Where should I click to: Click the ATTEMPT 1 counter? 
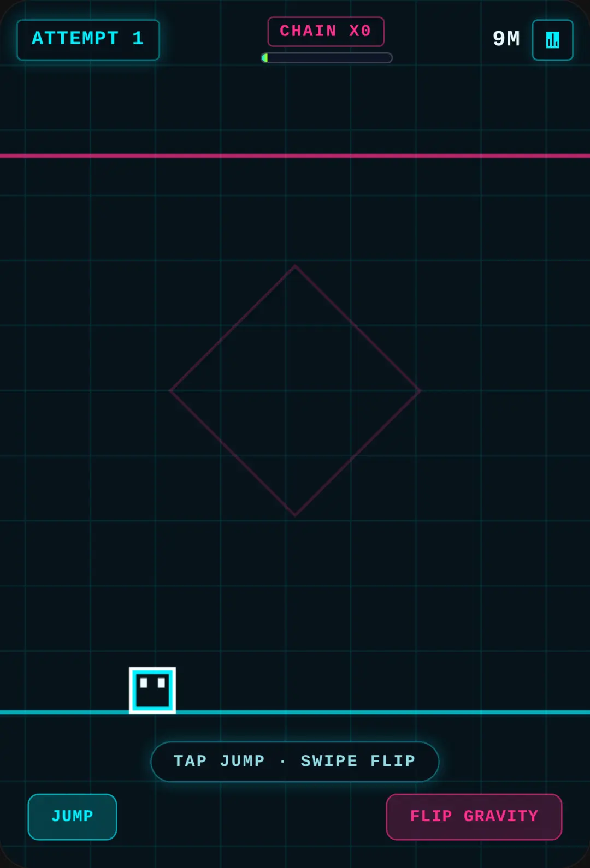(x=88, y=40)
